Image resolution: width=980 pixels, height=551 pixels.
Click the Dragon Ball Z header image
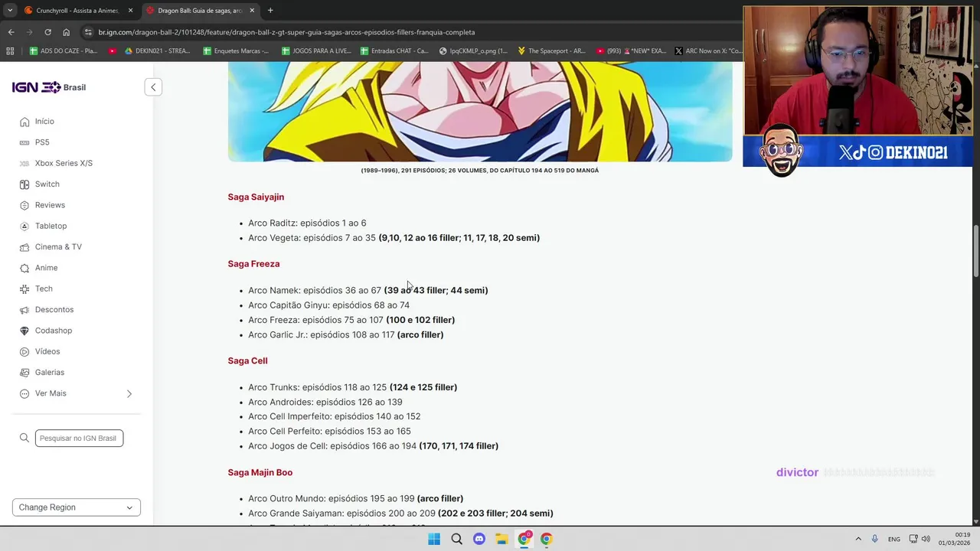point(480,112)
